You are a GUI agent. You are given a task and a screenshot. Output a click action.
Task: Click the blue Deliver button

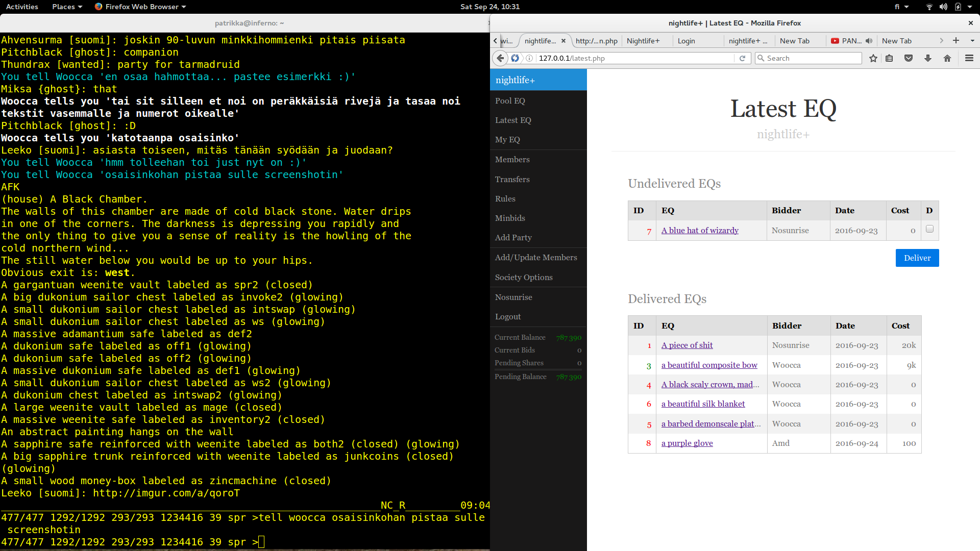[x=917, y=258]
